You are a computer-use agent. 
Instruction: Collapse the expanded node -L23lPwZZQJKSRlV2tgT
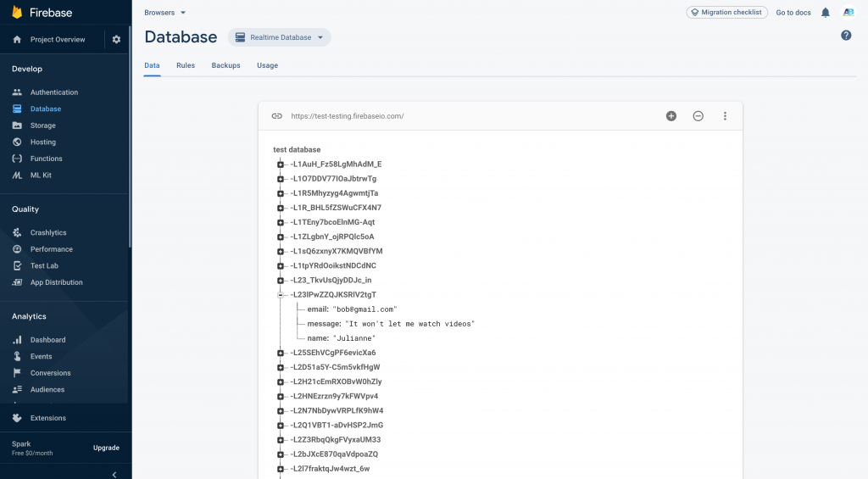click(281, 294)
